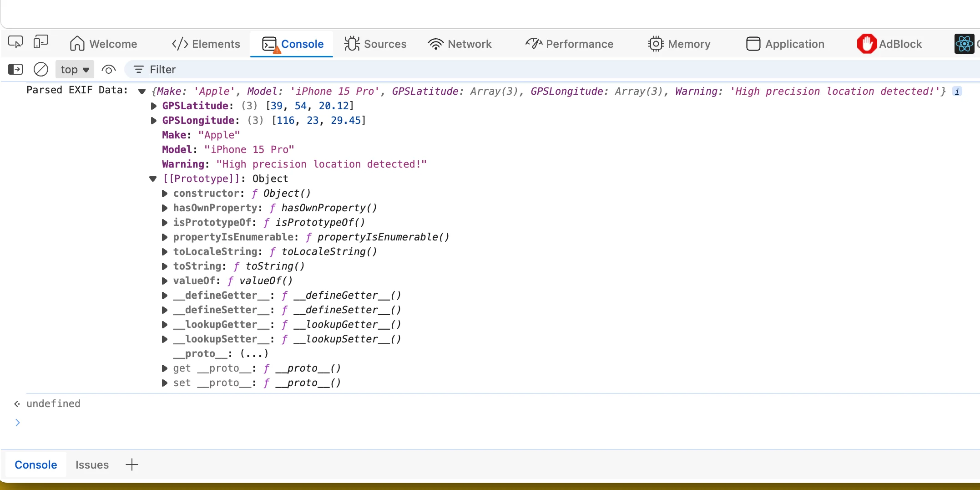Collapse the Parsed EXIF Data object
Image resolution: width=980 pixels, height=490 pixels.
click(142, 91)
